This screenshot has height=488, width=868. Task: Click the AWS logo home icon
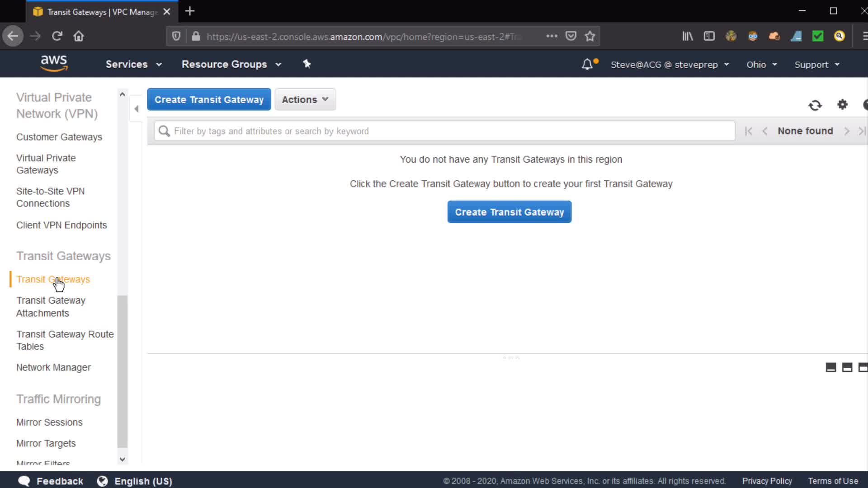[x=54, y=64]
